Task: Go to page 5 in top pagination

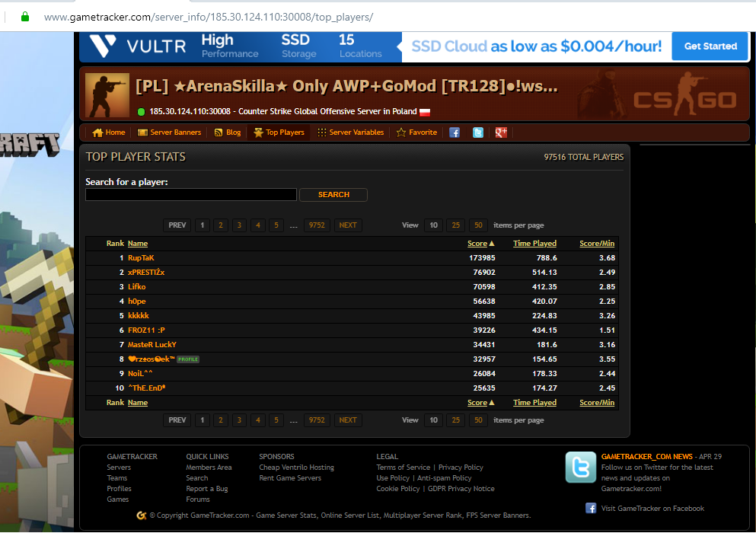Action: [276, 225]
